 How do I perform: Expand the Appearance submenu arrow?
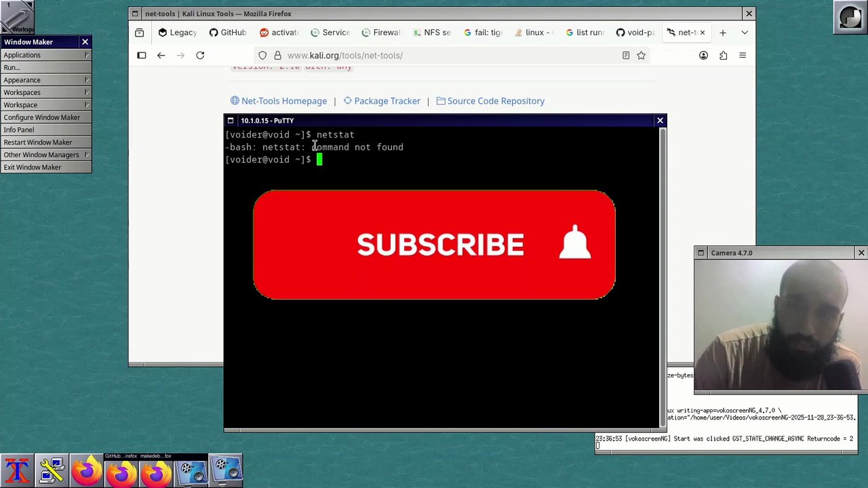click(x=87, y=80)
